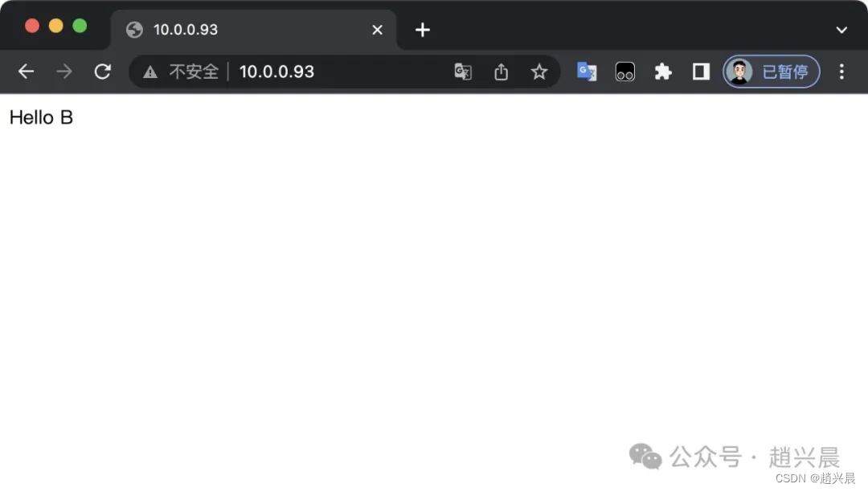Click the not-secure warning triangle icon
The width and height of the screenshot is (868, 492).
point(150,72)
